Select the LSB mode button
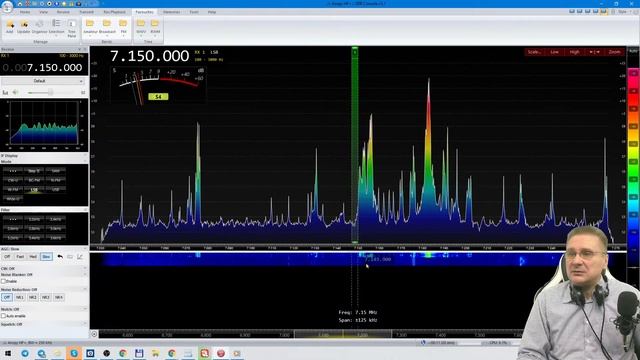The image size is (640, 360). pos(34,190)
